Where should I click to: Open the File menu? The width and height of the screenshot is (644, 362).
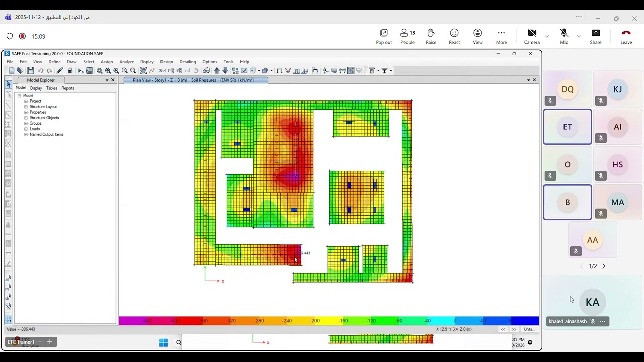10,62
